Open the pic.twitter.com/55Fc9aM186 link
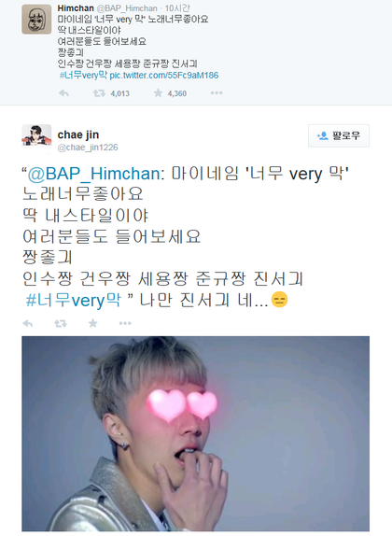Viewport: 392px width, 536px height. (x=164, y=76)
